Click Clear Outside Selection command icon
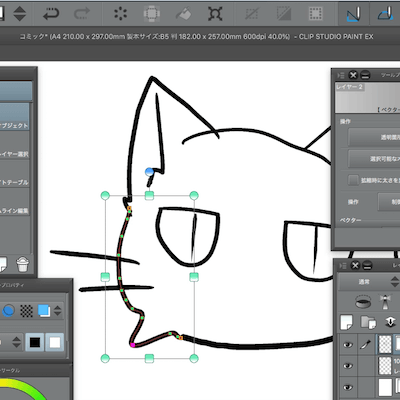 152,14
